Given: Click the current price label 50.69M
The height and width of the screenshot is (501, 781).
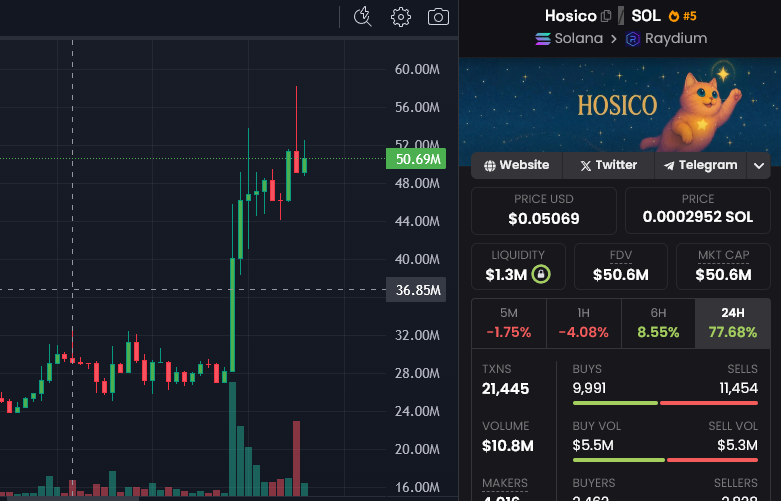Looking at the screenshot, I should (416, 159).
